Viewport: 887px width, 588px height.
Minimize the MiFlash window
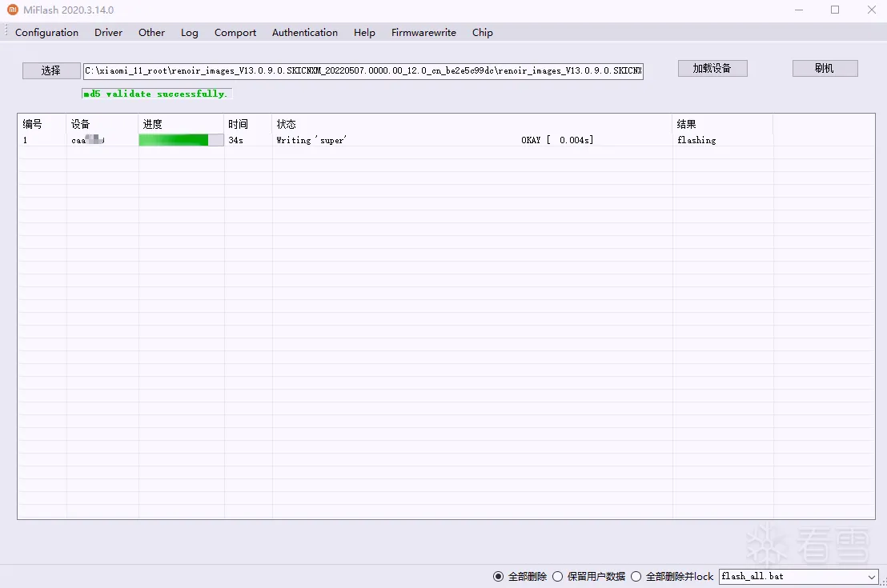(x=799, y=10)
